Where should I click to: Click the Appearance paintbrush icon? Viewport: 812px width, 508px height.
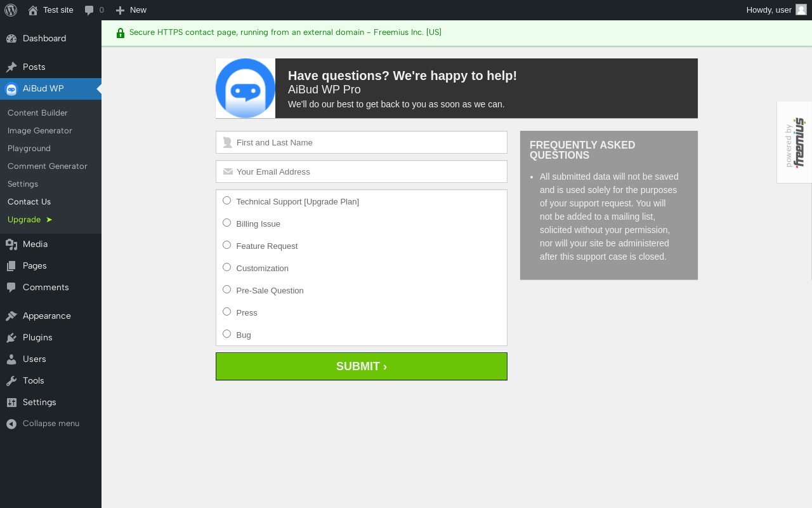[11, 316]
